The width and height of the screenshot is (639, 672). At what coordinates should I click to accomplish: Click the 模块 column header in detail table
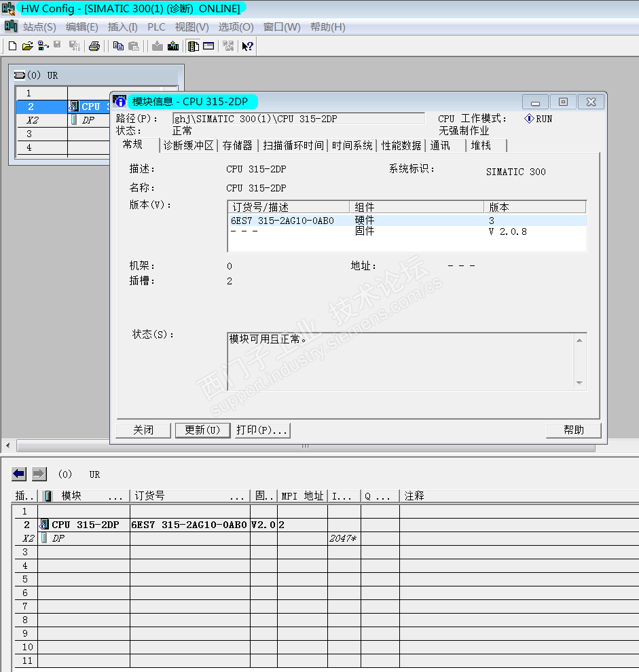[x=84, y=496]
